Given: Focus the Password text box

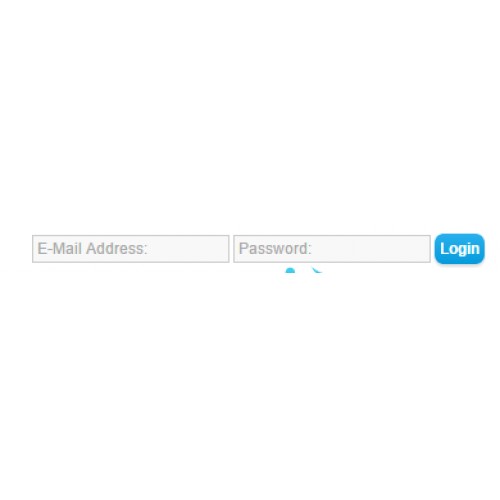Looking at the screenshot, I should [x=332, y=249].
